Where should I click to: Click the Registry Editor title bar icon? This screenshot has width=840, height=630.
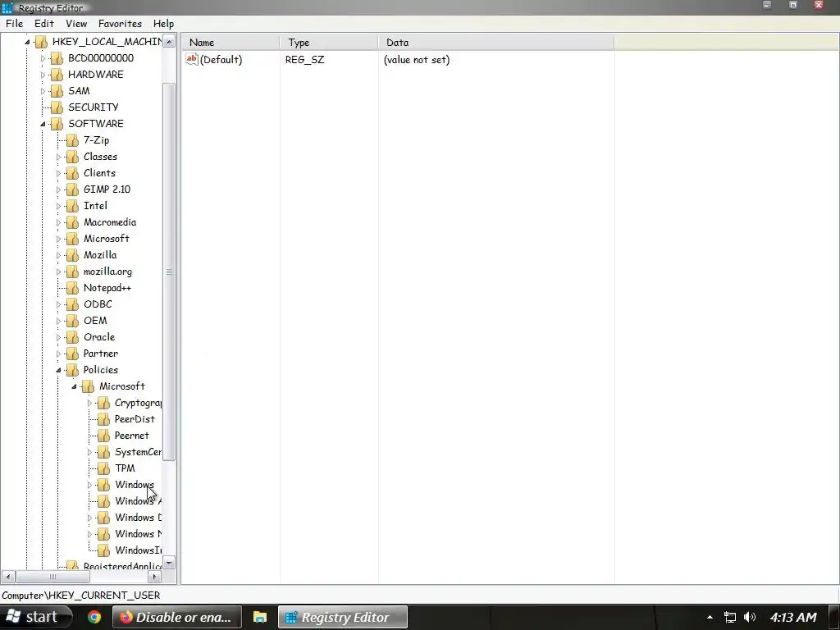[x=7, y=7]
